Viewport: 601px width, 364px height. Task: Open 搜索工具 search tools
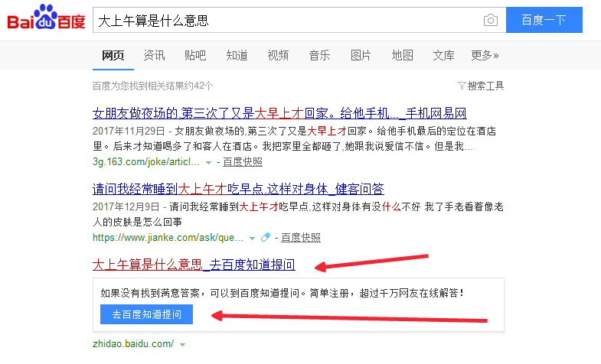point(485,86)
